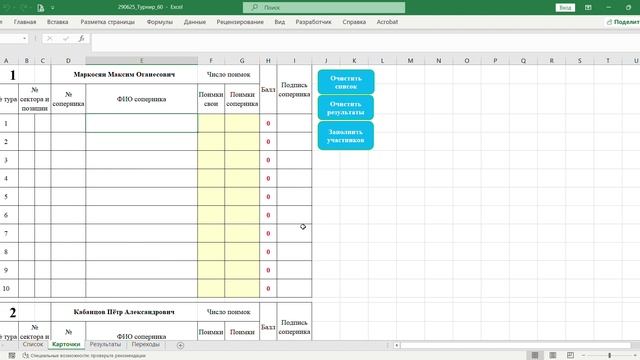Open the Разметка страницы ribbon tab

[108, 22]
